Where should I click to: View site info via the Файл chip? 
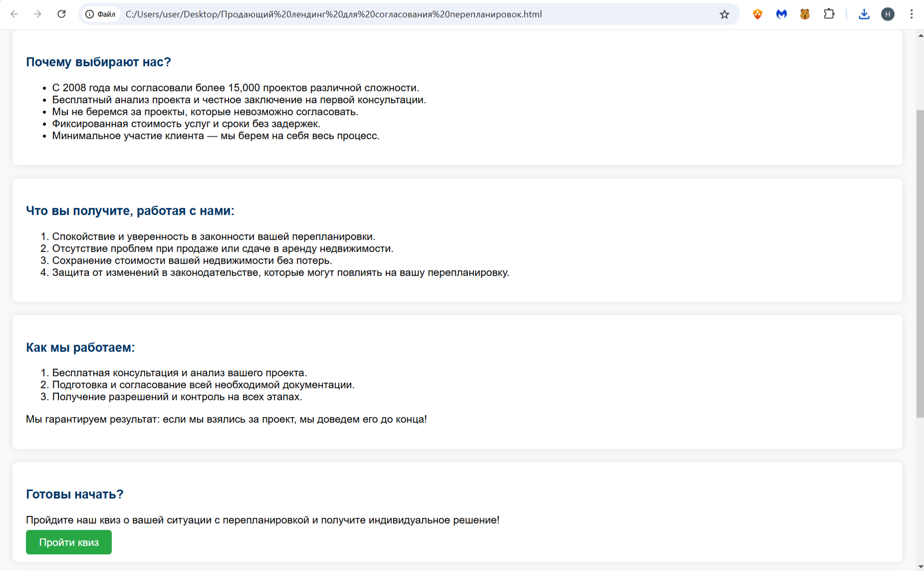[101, 14]
